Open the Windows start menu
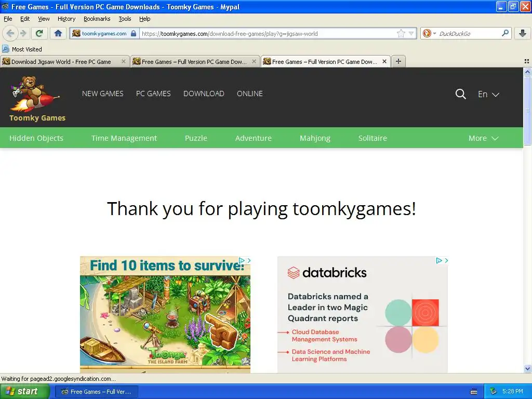This screenshot has width=532, height=399. click(24, 391)
